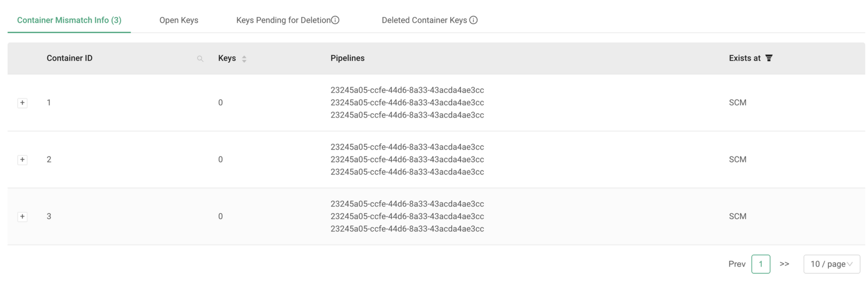Click the Keys column header
The height and width of the screenshot is (294, 868).
point(227,58)
